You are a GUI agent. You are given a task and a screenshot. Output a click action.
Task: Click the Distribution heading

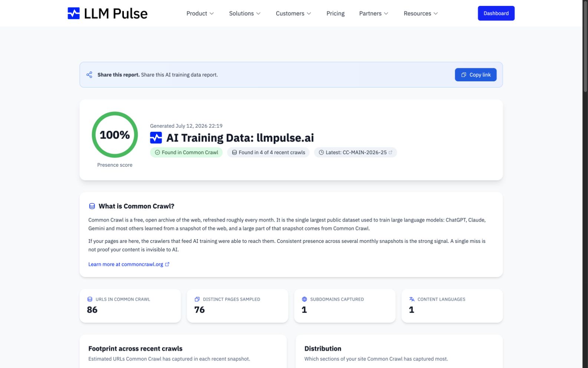tap(323, 349)
